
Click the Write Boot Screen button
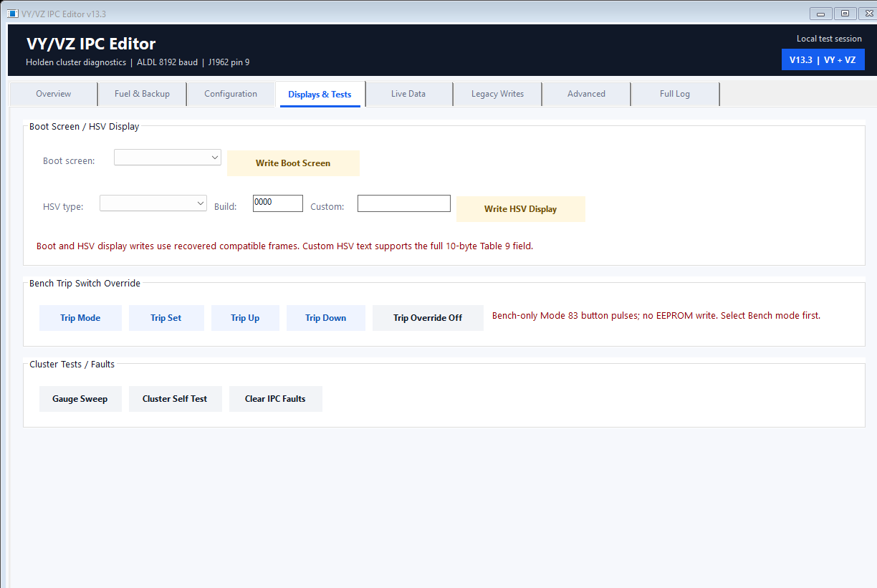coord(293,163)
